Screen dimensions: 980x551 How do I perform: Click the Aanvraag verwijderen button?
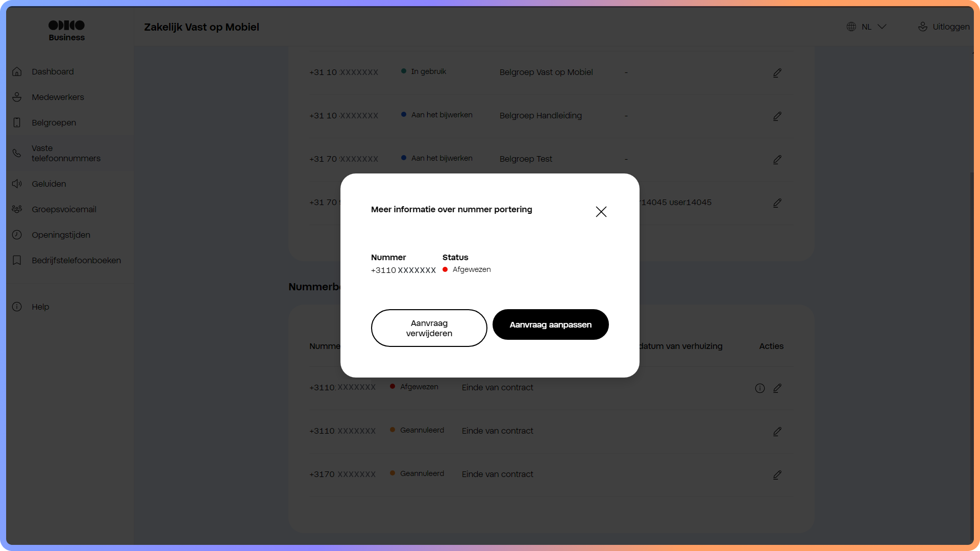pyautogui.click(x=429, y=328)
